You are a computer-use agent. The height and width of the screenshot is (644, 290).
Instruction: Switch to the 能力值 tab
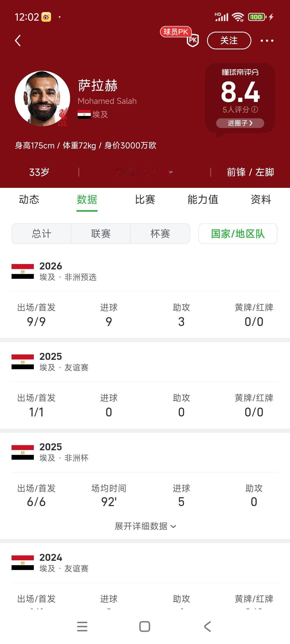click(x=203, y=200)
